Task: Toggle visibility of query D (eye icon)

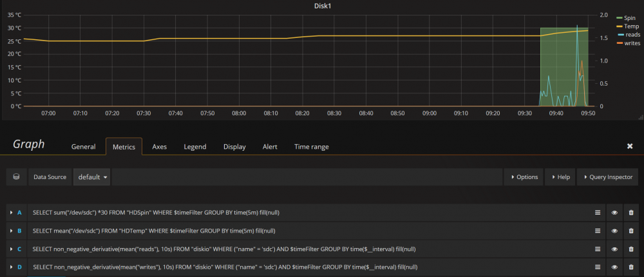Action: pos(614,267)
